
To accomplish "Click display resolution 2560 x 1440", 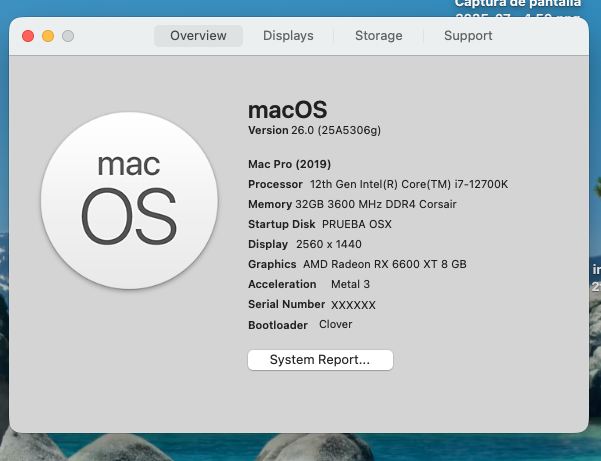I will click(x=329, y=244).
